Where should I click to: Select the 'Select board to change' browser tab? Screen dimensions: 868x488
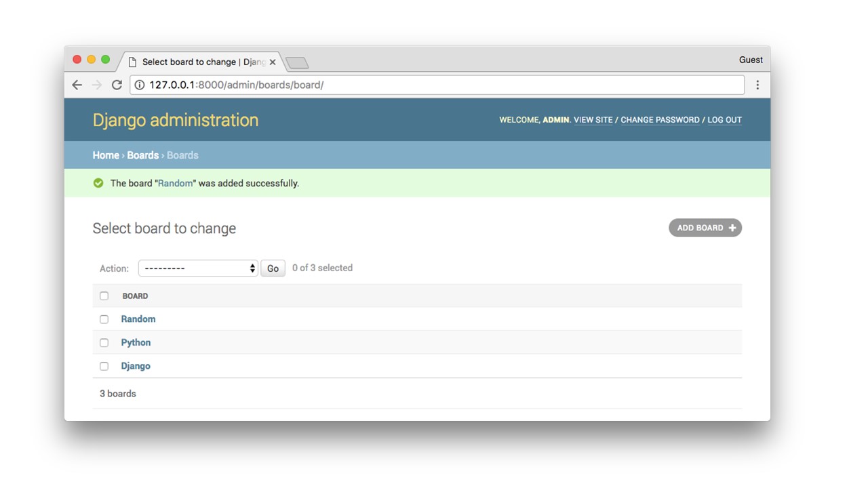tap(202, 62)
